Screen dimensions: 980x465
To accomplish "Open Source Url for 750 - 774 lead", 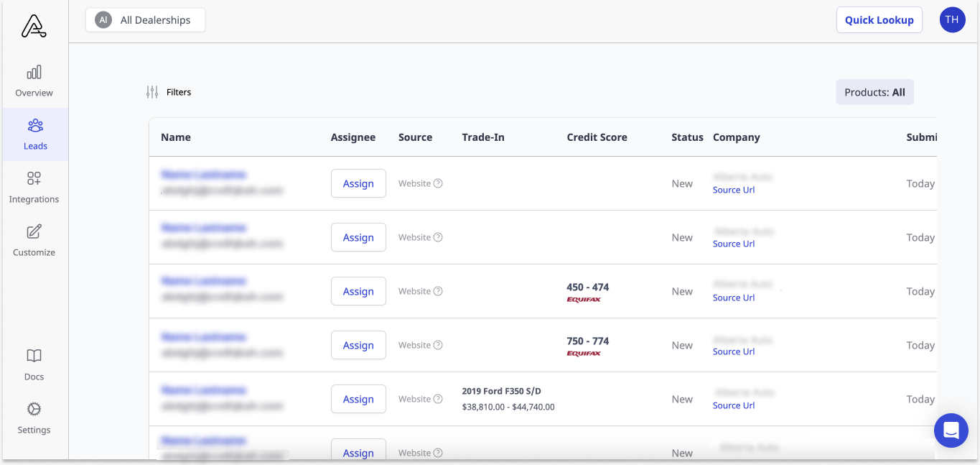I will point(733,351).
